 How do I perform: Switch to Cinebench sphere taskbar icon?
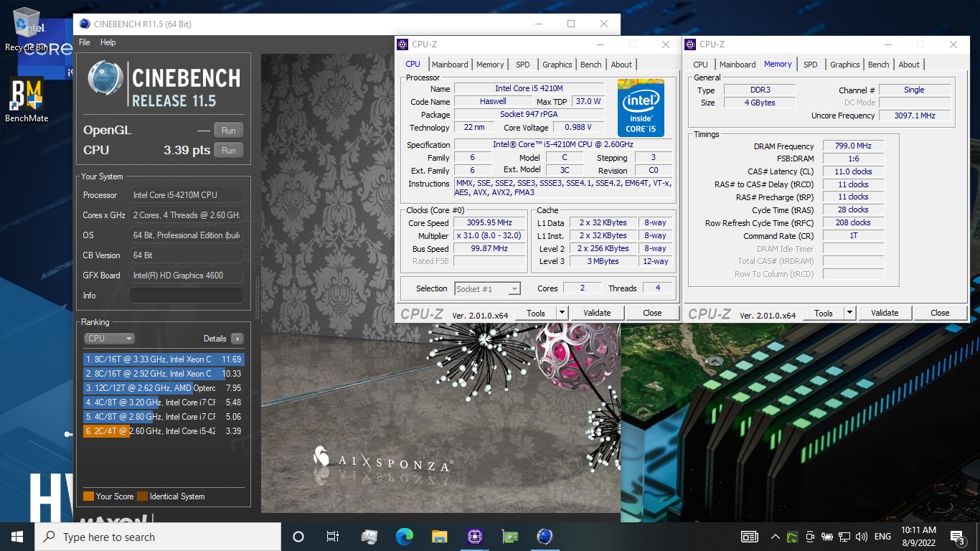545,537
